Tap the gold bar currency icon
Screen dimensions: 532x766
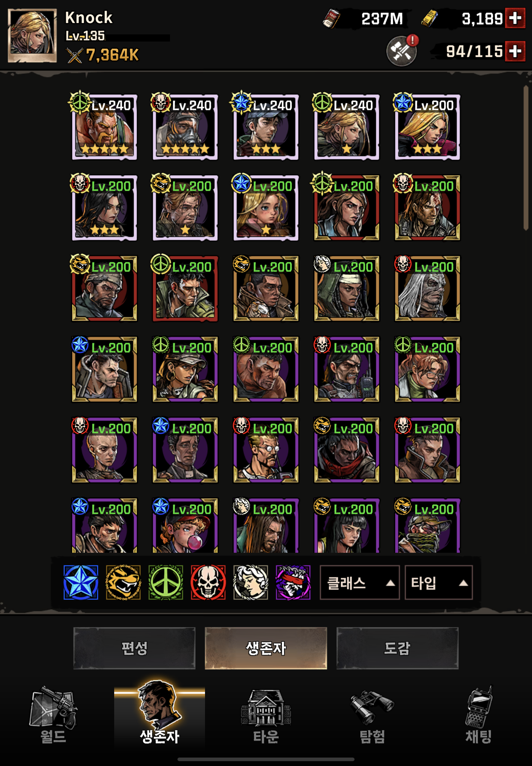[429, 19]
